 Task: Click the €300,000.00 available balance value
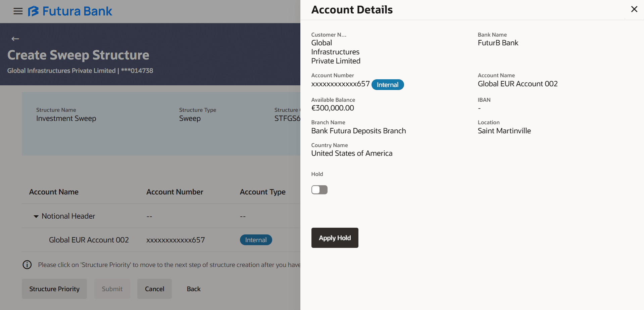(x=333, y=108)
